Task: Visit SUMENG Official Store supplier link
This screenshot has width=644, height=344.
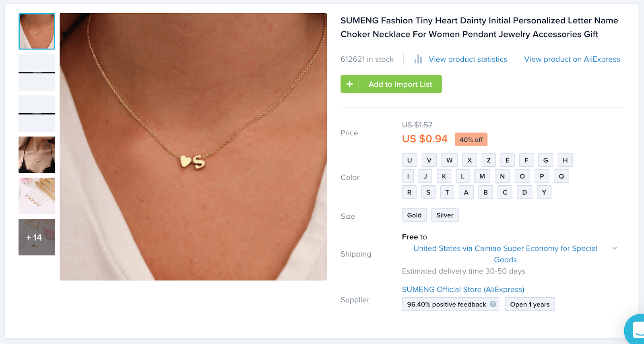Action: click(x=463, y=290)
